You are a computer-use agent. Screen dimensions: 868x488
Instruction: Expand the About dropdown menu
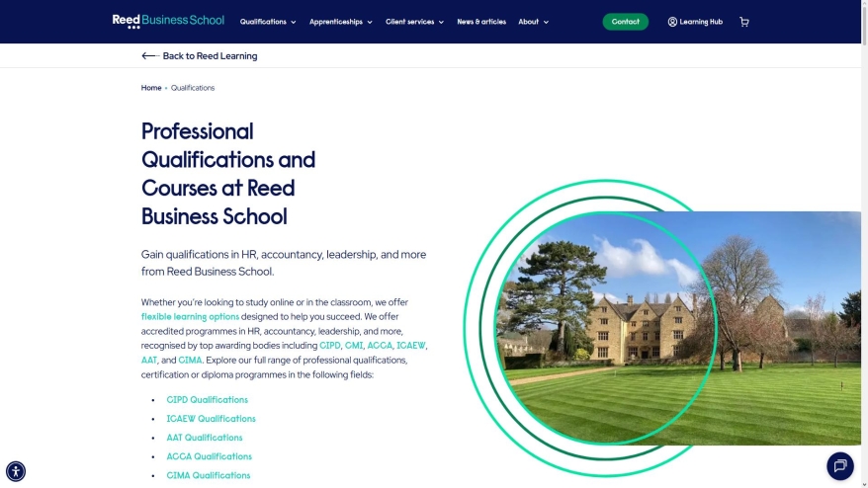pos(533,22)
